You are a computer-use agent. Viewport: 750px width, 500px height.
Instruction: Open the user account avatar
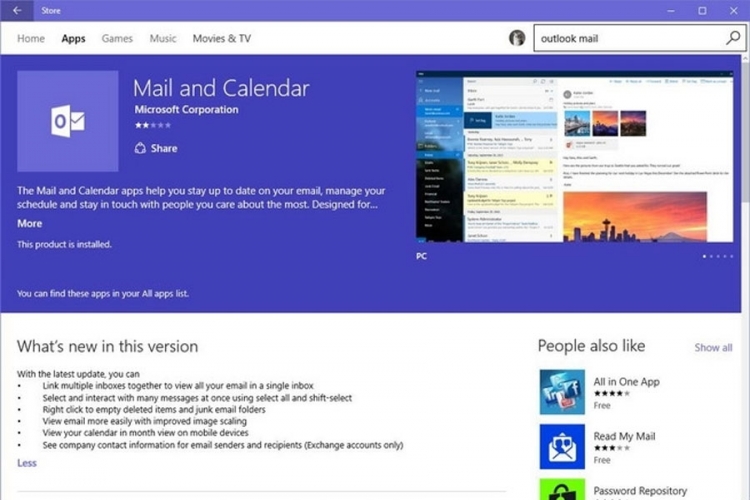[x=517, y=38]
